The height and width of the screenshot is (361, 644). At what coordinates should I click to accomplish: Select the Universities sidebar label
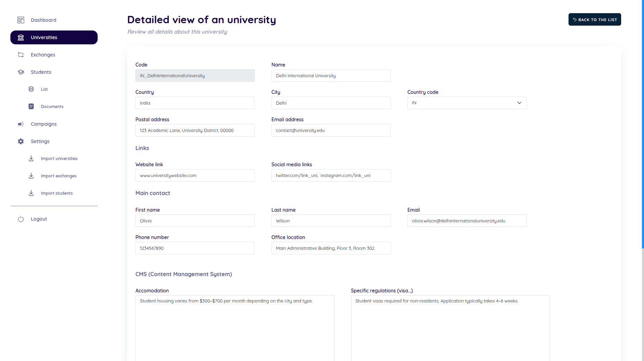tap(44, 37)
